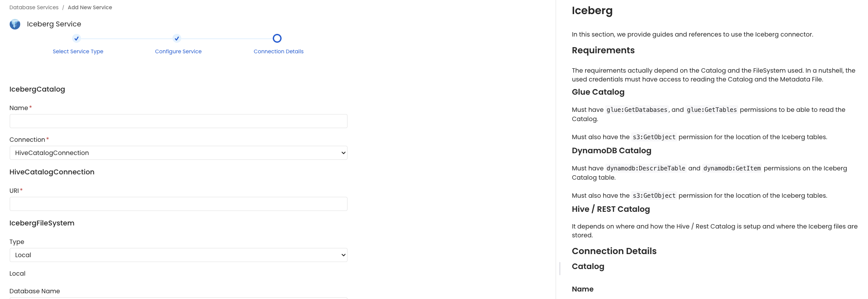
Task: Click the Connection Details step circle
Action: pos(277,38)
